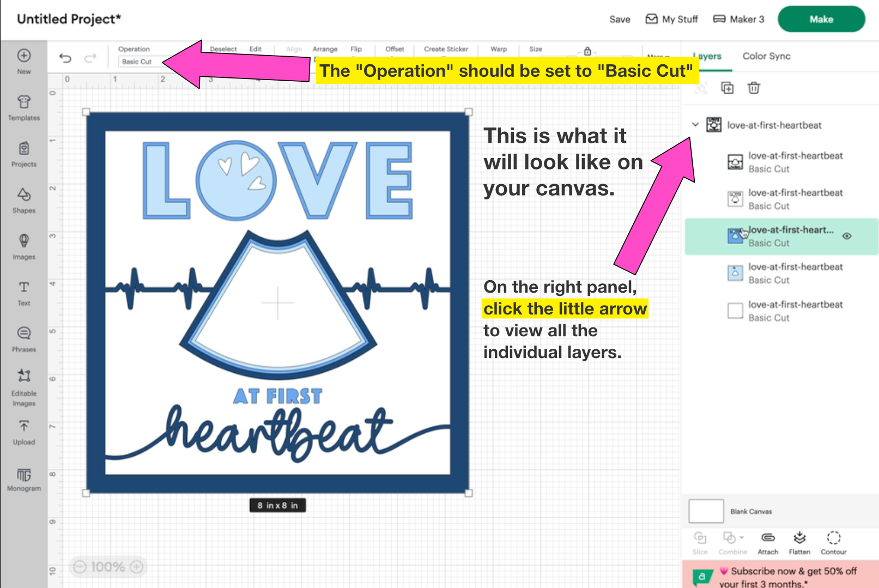Viewport: 879px width, 588px height.
Task: Click the Undo arrow
Action: pos(65,58)
